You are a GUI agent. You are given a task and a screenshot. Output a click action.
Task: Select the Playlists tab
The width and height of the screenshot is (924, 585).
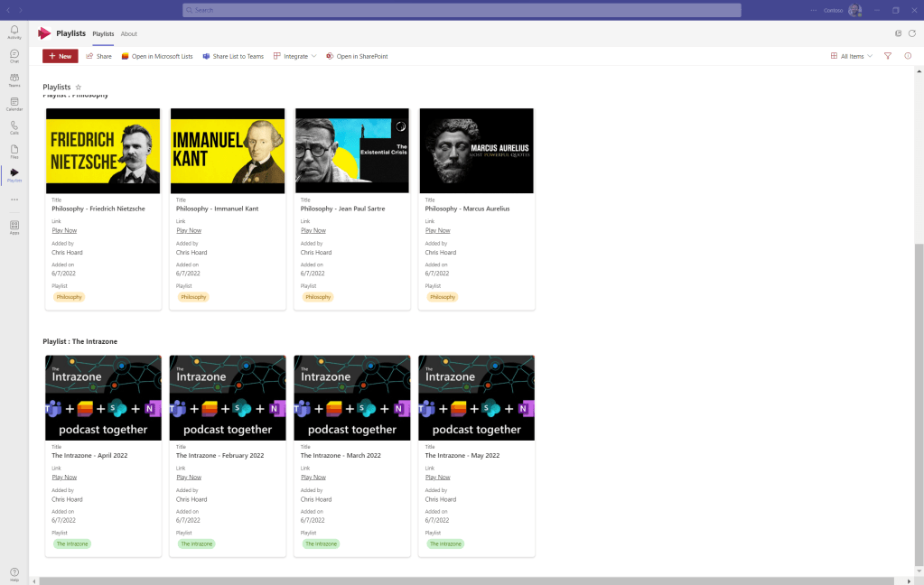click(x=103, y=33)
